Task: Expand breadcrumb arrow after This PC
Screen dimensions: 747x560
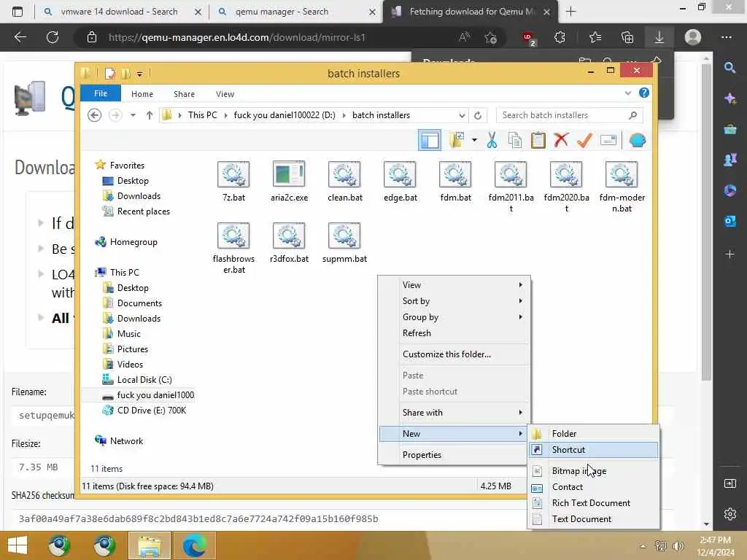Action: (x=225, y=115)
